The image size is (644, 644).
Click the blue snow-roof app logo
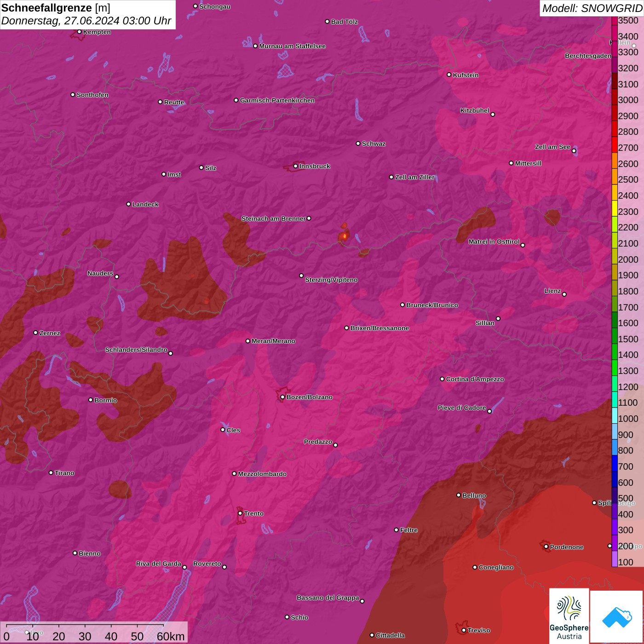[617, 617]
